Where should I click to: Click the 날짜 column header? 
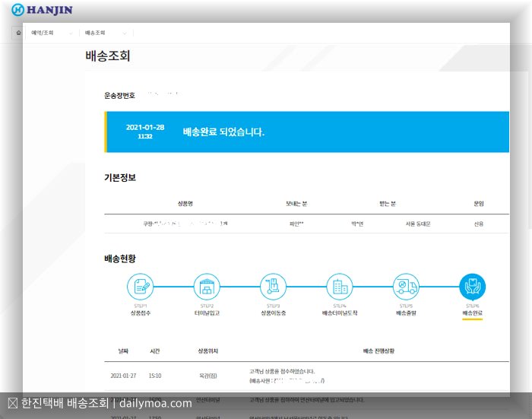pyautogui.click(x=123, y=351)
